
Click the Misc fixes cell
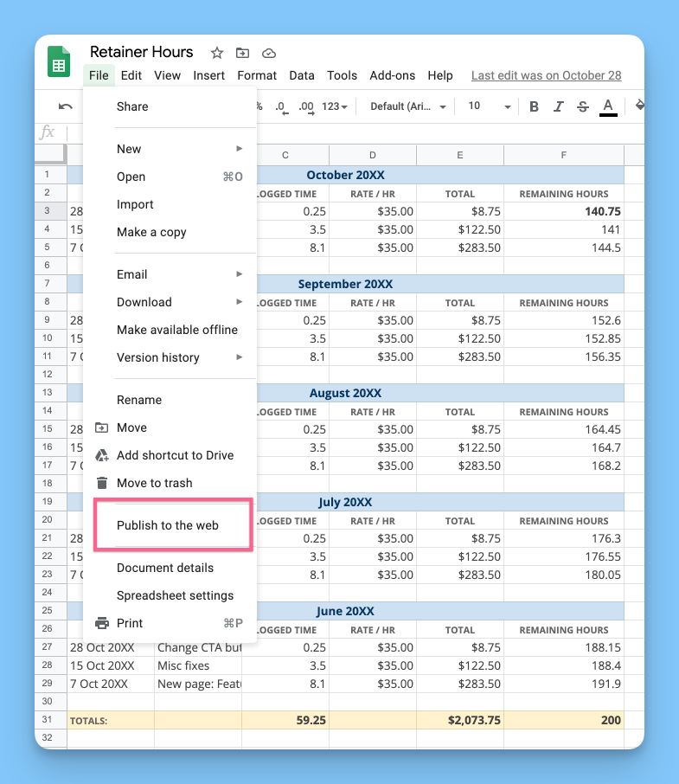[198, 665]
